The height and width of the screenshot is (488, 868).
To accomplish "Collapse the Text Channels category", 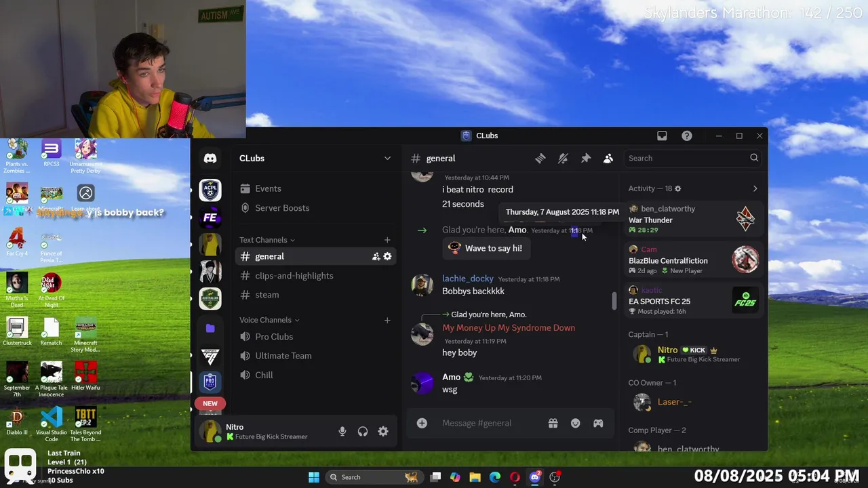I will (x=267, y=240).
